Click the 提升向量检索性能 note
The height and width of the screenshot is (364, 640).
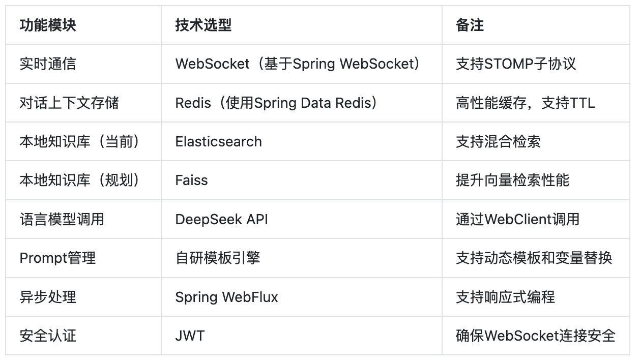click(x=512, y=180)
